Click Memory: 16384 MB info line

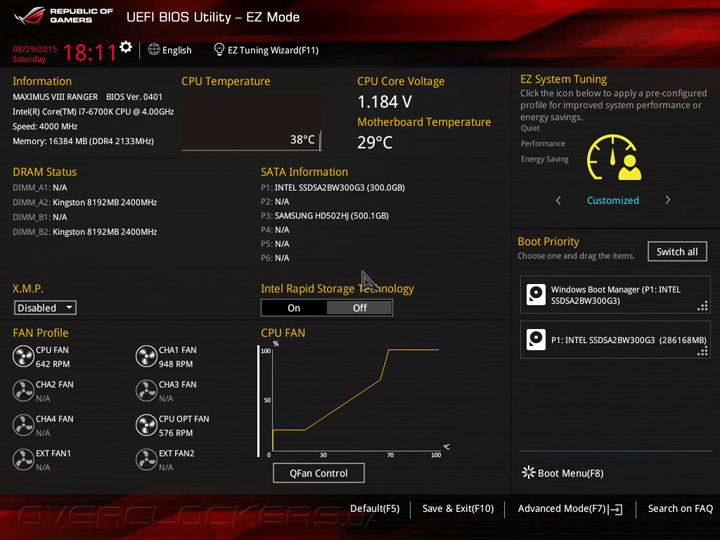pyautogui.click(x=83, y=141)
